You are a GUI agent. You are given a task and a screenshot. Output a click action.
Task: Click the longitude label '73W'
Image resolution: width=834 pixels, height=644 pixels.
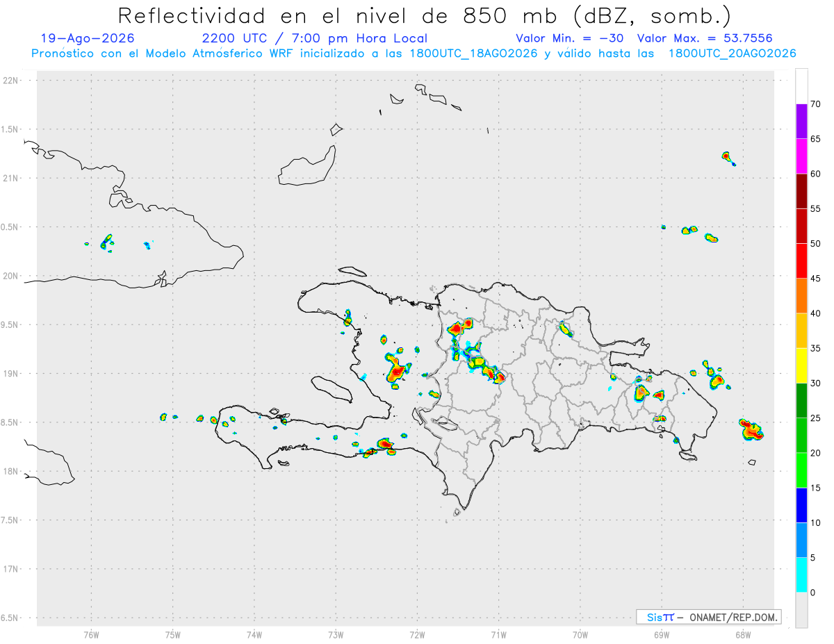(x=336, y=634)
